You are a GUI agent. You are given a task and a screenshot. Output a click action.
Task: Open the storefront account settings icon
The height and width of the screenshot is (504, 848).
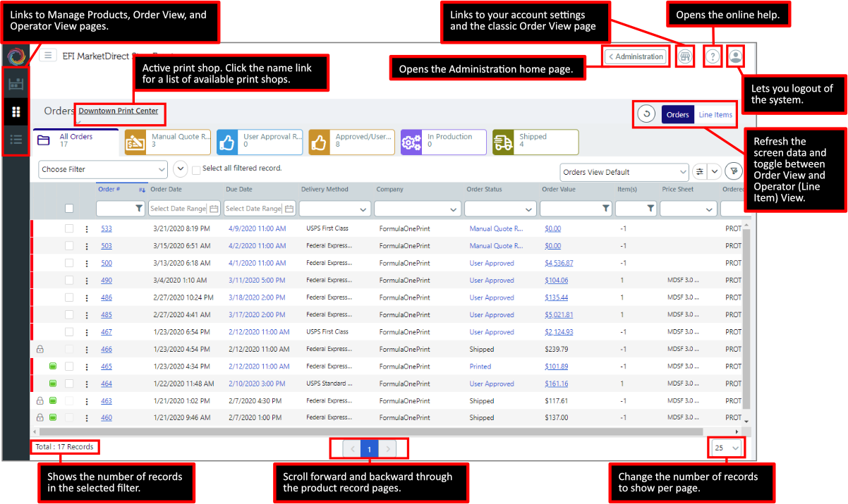tap(684, 56)
